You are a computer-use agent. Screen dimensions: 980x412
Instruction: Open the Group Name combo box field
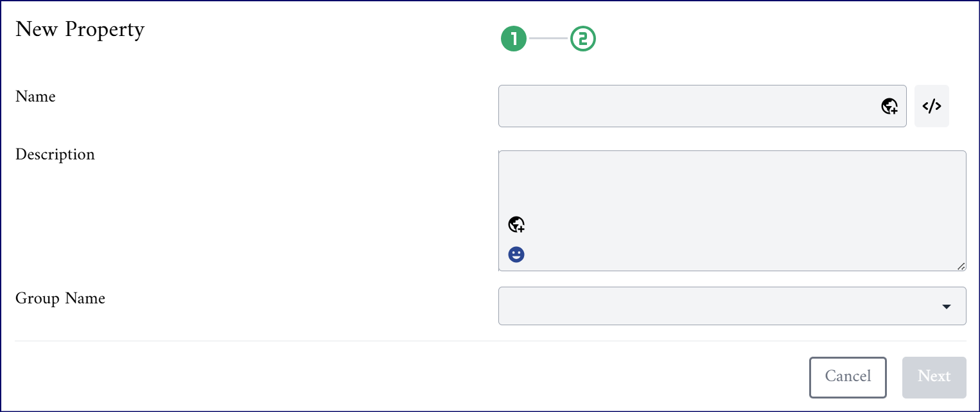pyautogui.click(x=732, y=306)
